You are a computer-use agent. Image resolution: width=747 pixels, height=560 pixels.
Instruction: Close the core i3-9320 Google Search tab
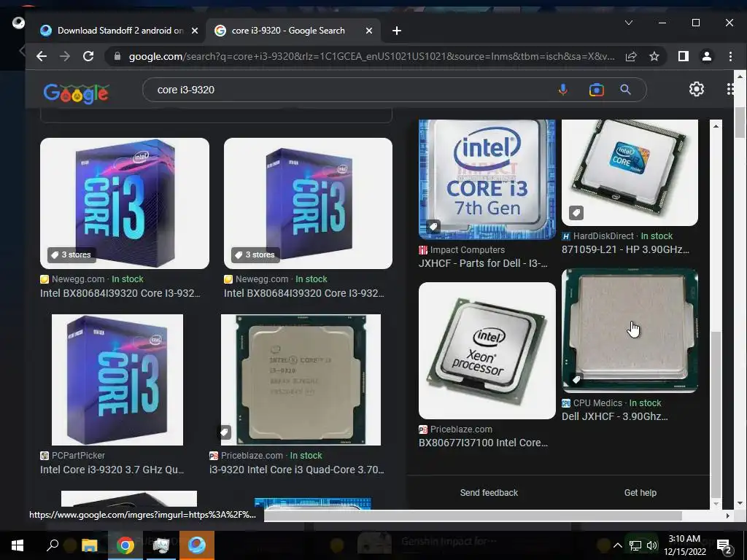click(x=368, y=31)
